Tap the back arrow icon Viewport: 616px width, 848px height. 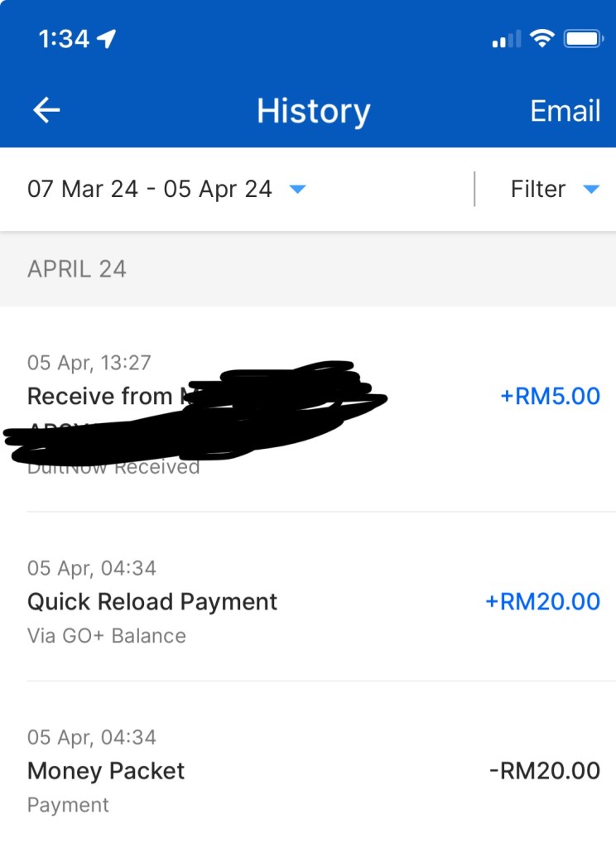[x=46, y=110]
